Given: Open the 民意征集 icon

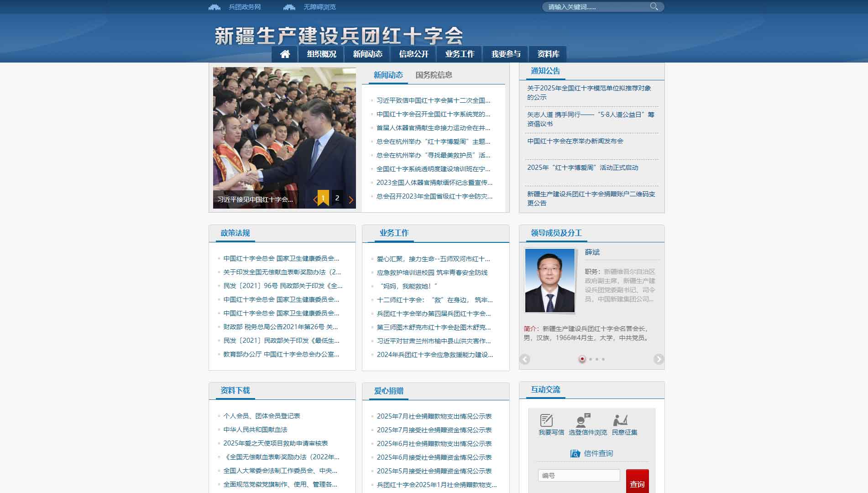Looking at the screenshot, I should click(x=620, y=420).
